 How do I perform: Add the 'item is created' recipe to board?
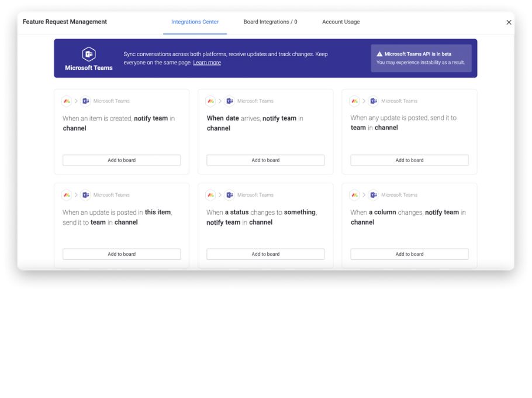(122, 160)
